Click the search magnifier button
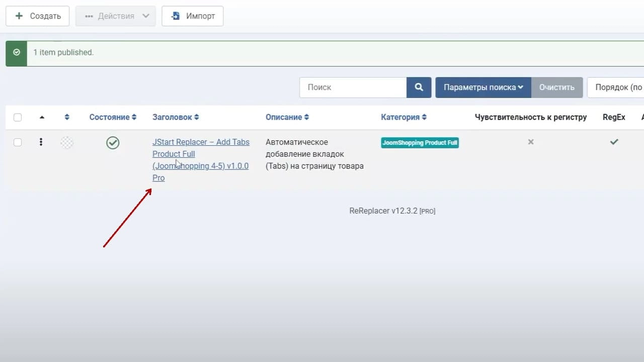Image resolution: width=644 pixels, height=362 pixels. 419,87
